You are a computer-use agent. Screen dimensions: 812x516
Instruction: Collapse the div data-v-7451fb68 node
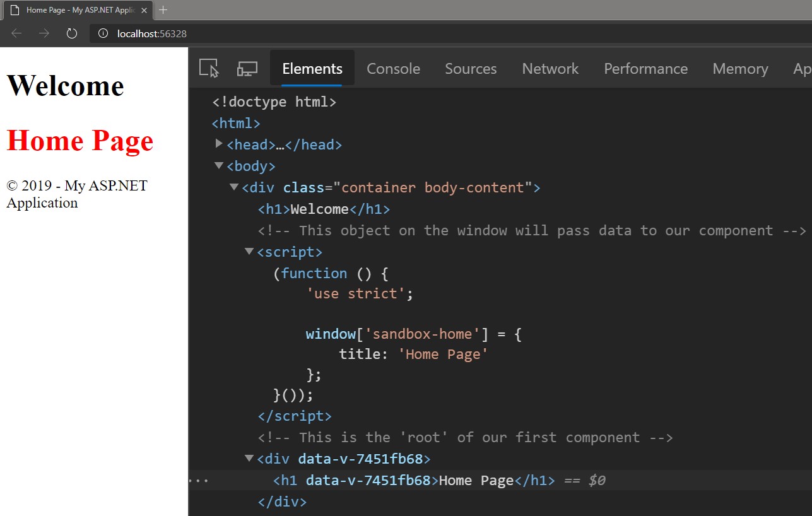click(249, 458)
